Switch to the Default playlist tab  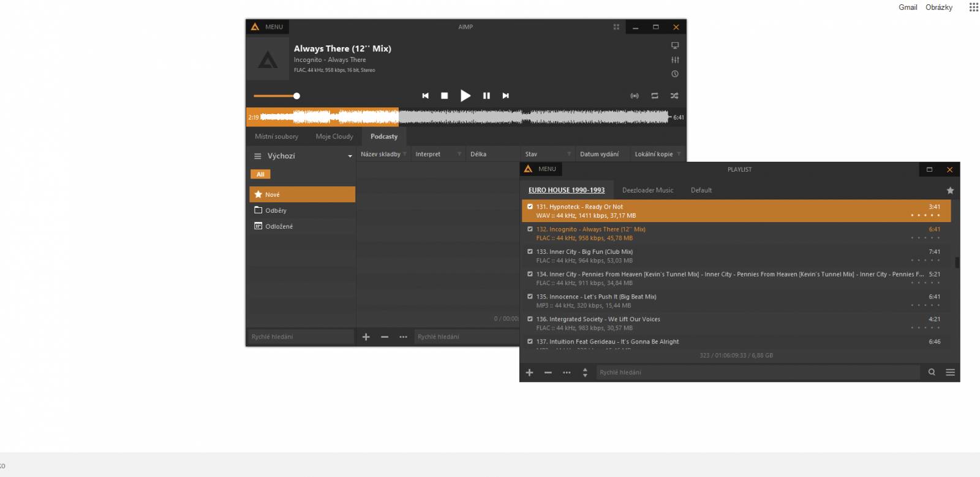click(x=701, y=190)
